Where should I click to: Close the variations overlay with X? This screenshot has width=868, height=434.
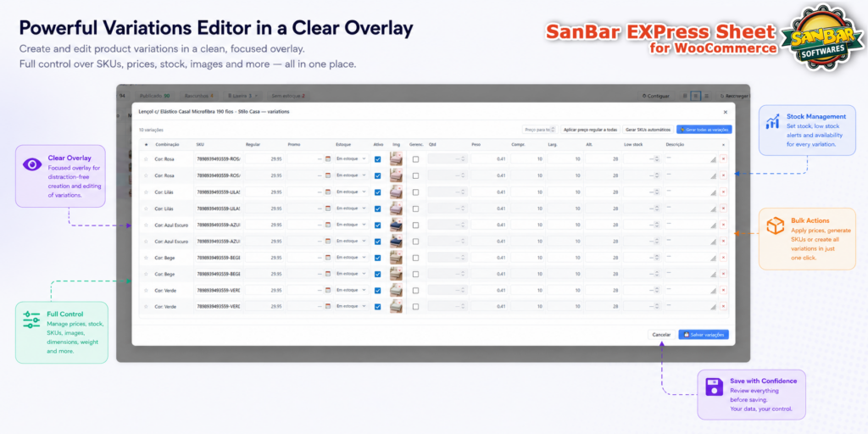726,112
